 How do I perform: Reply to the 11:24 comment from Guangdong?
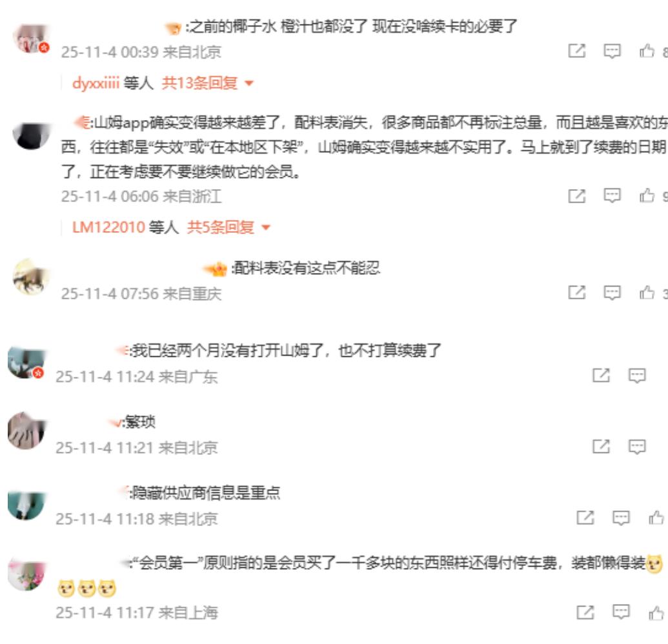point(637,376)
